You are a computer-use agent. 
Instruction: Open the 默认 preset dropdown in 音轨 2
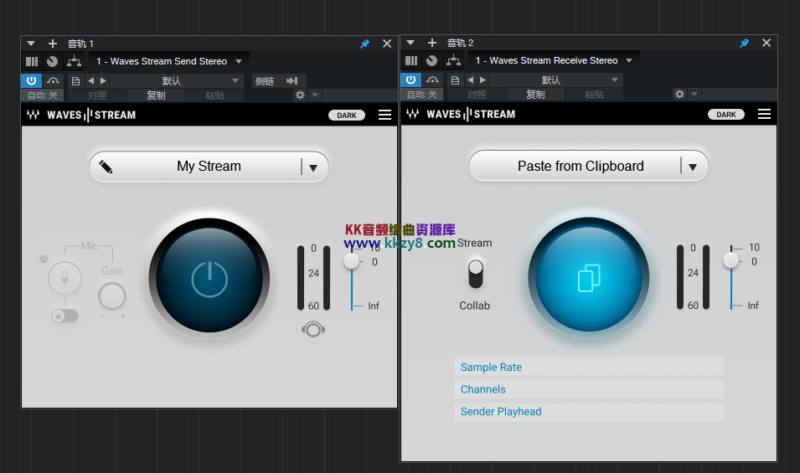coord(552,80)
